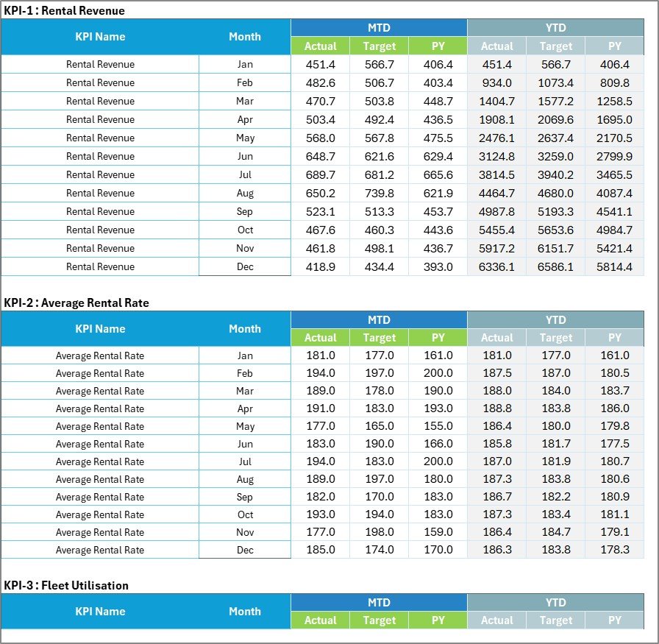Click MTD Actual header in Rental Revenue table
659x644 pixels.
(x=320, y=46)
